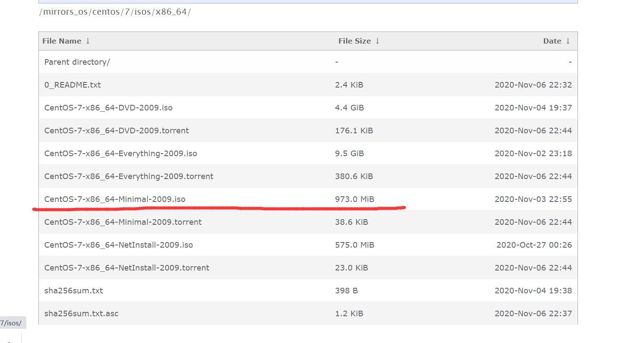644x343 pixels.
Task: Click the 2.4 KiB file size cell
Action: (349, 85)
